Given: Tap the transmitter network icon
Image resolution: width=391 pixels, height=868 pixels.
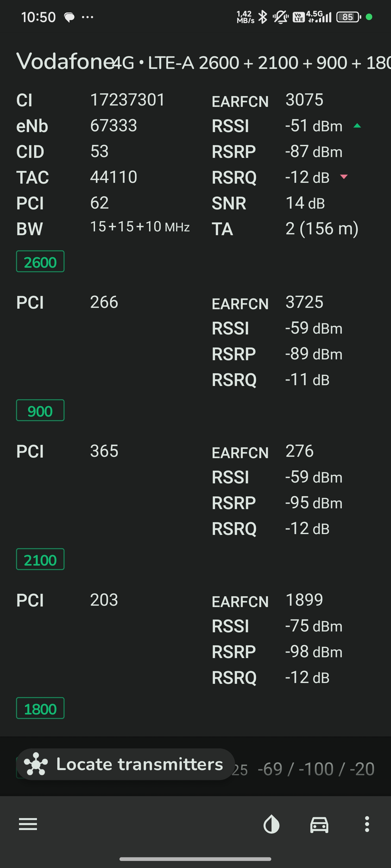Looking at the screenshot, I should (x=36, y=764).
